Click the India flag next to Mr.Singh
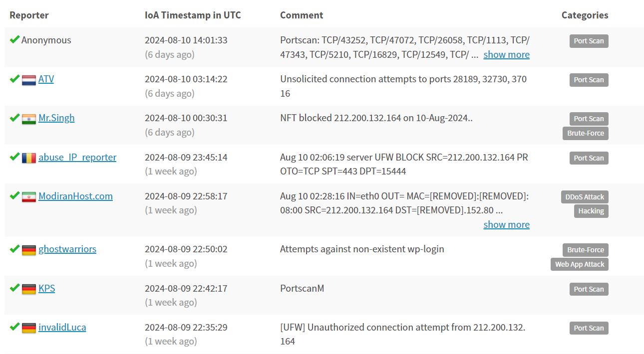This screenshot has width=644, height=354. (29, 119)
